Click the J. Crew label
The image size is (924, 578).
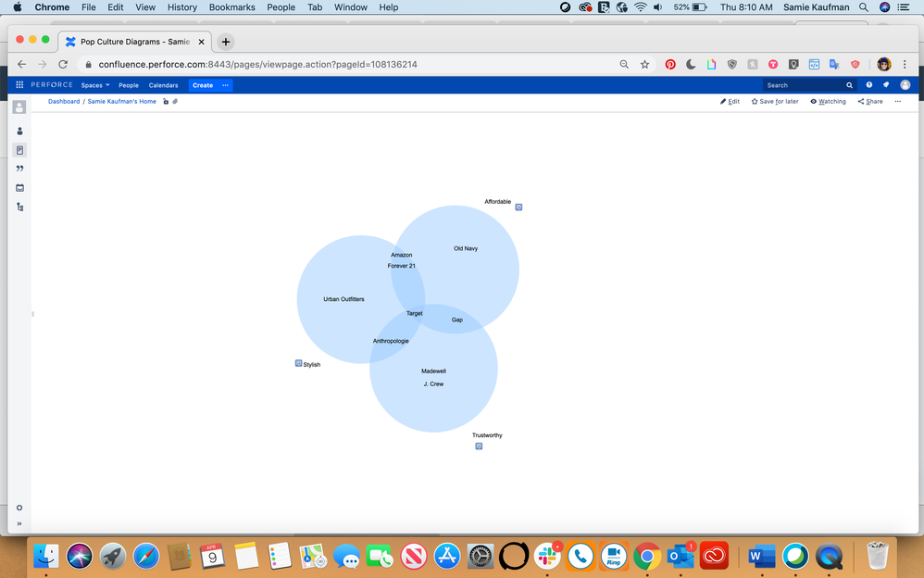pyautogui.click(x=433, y=384)
